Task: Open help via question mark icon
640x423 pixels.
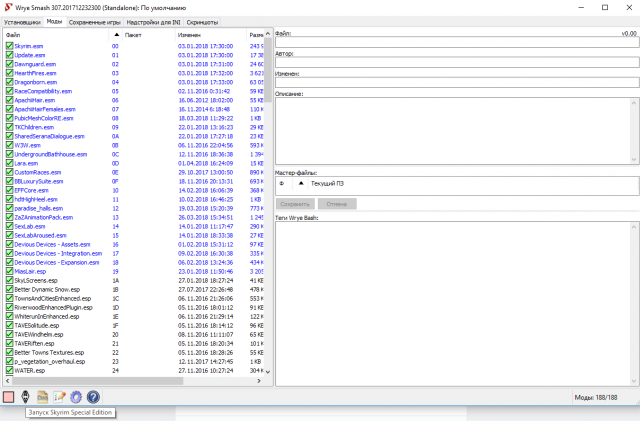Action: tap(93, 397)
